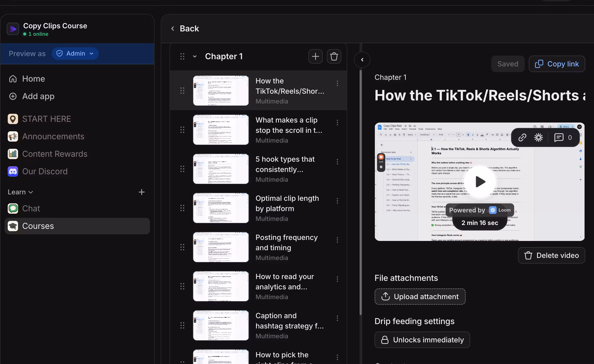Click the plus icon beside Chapter 1

click(x=315, y=56)
